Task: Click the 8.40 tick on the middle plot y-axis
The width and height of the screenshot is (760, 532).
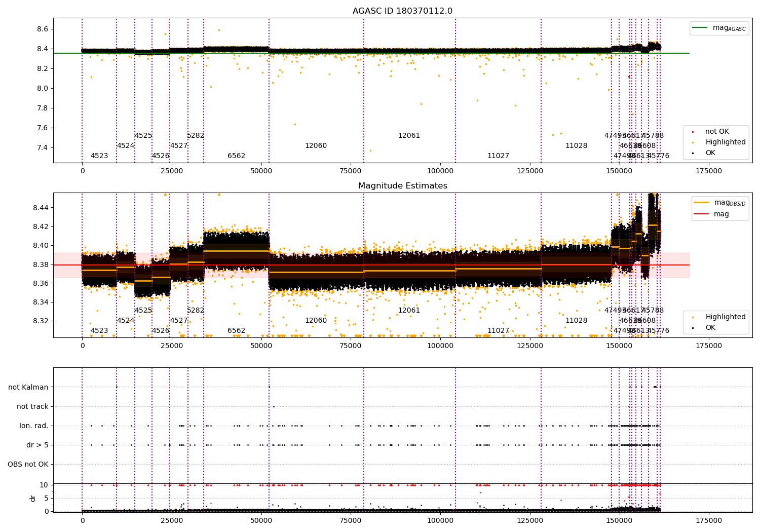Action: tap(41, 246)
